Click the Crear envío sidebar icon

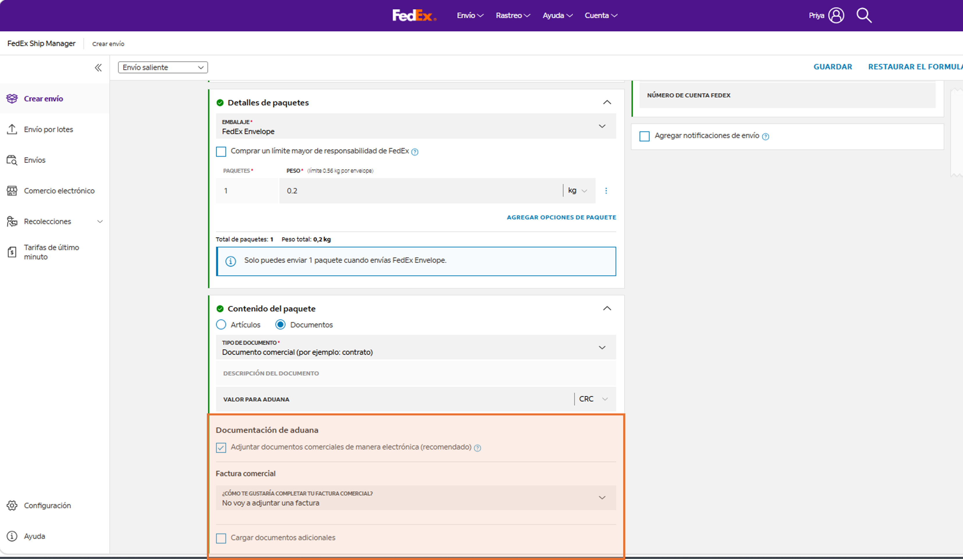click(12, 99)
